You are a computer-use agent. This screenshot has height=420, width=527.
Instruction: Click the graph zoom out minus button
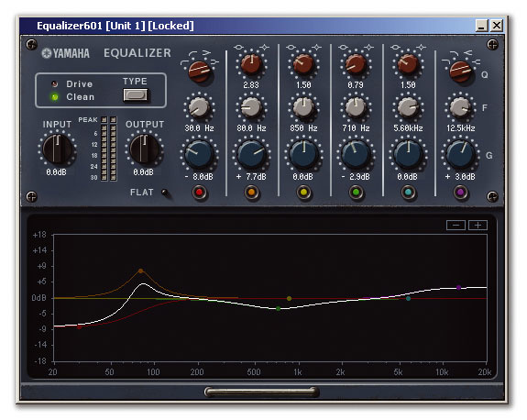coord(456,226)
